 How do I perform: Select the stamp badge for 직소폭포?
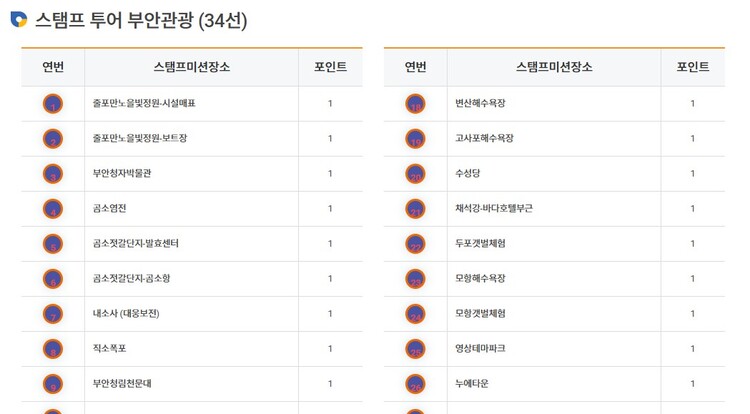(53, 349)
